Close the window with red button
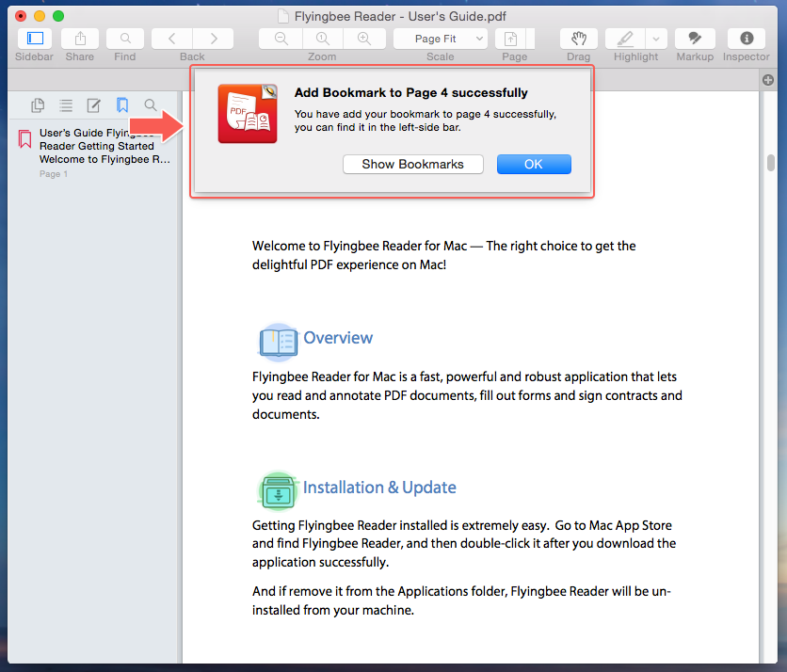The image size is (787, 672). 21,16
